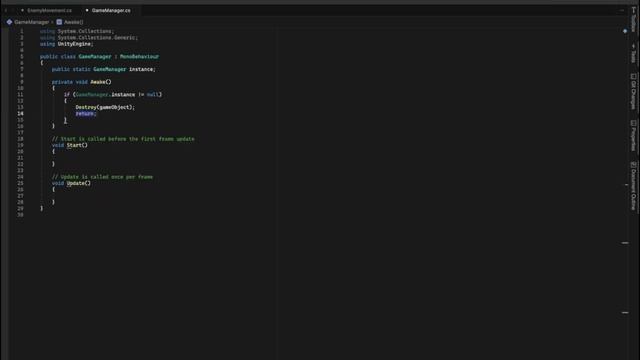This screenshot has width=640, height=360.
Task: Open the Document Outline side panel tab
Action: [x=633, y=186]
